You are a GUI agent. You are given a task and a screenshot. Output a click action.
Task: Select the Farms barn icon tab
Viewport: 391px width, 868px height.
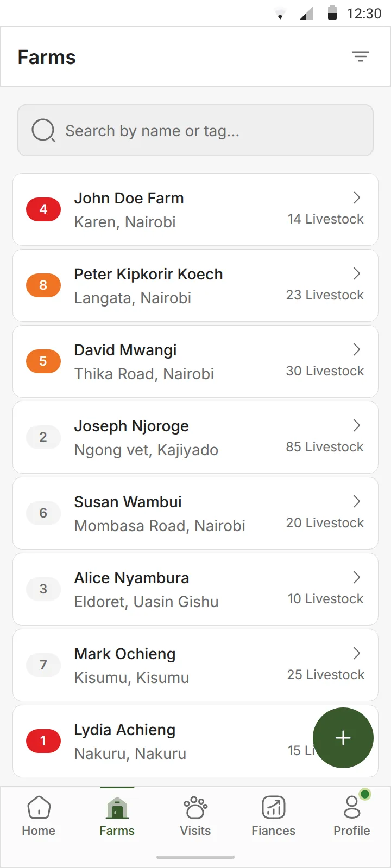(x=117, y=807)
